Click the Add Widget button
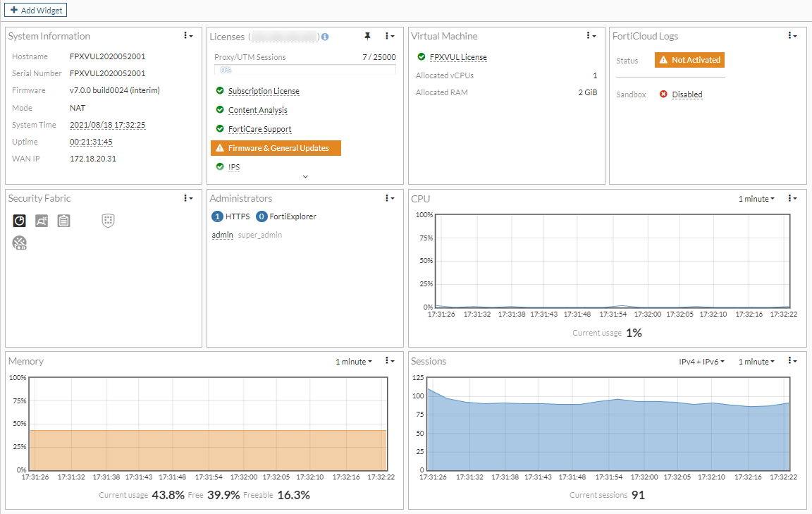812x514 pixels. pos(36,11)
